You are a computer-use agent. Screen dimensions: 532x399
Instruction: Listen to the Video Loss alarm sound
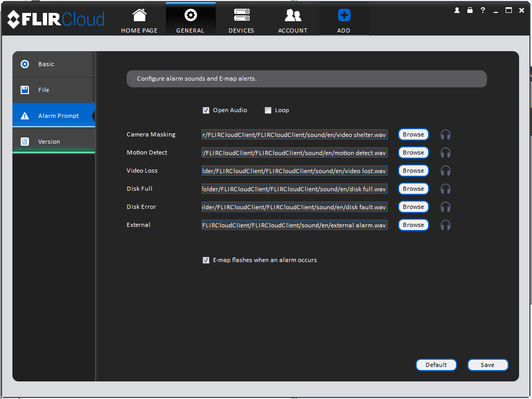pos(445,171)
